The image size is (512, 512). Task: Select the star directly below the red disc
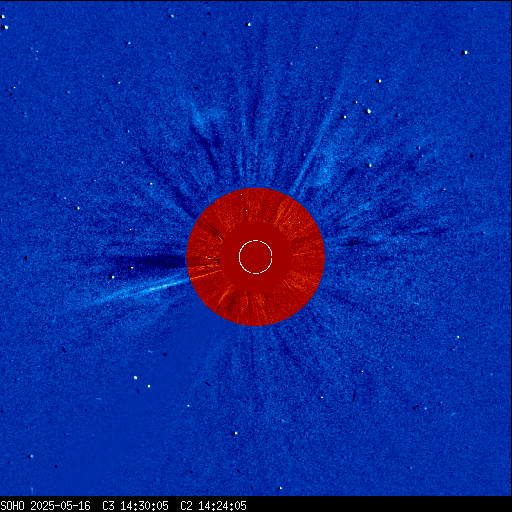click(235, 433)
